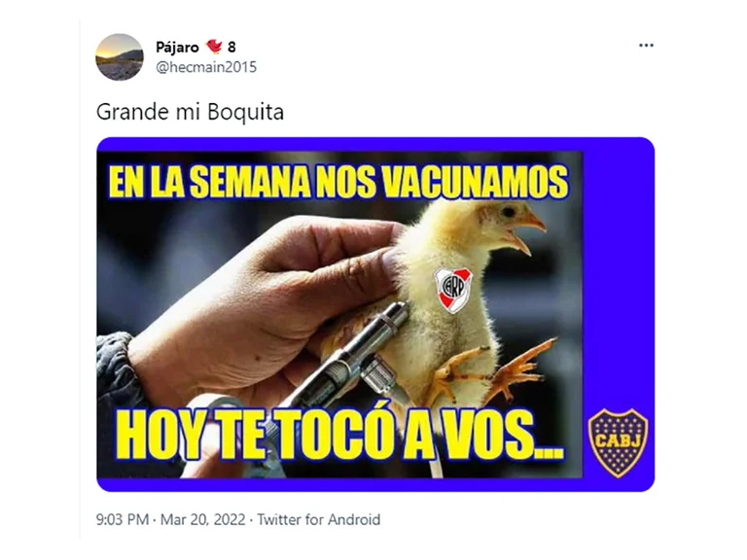747x560 pixels.
Task: Click the Mar 20, 2022 date
Action: click(203, 519)
